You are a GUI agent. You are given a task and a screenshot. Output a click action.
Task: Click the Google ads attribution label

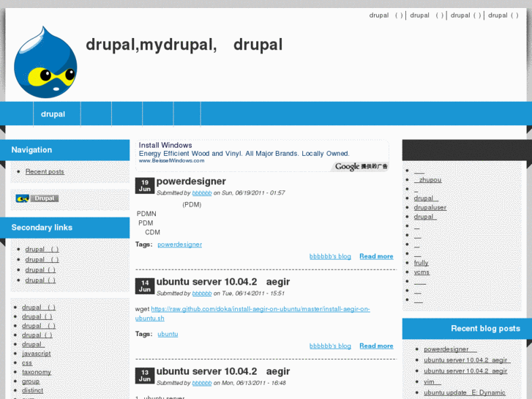pos(361,166)
